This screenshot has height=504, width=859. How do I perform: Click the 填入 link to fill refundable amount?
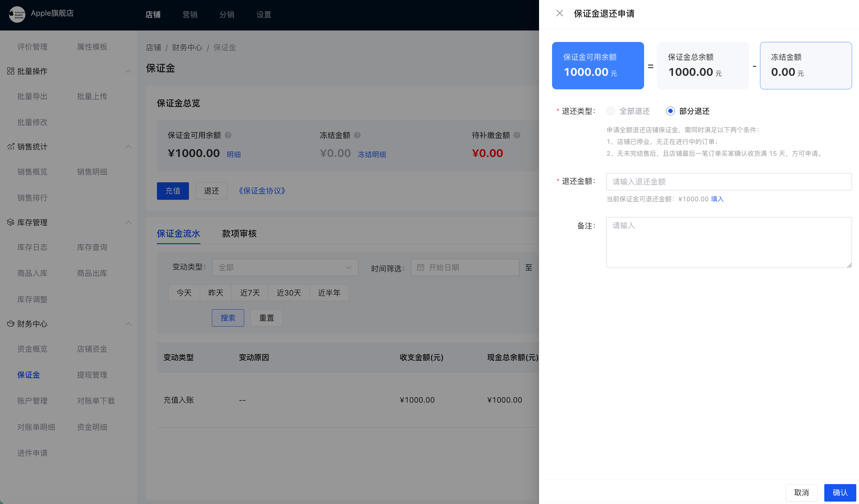[x=717, y=199]
